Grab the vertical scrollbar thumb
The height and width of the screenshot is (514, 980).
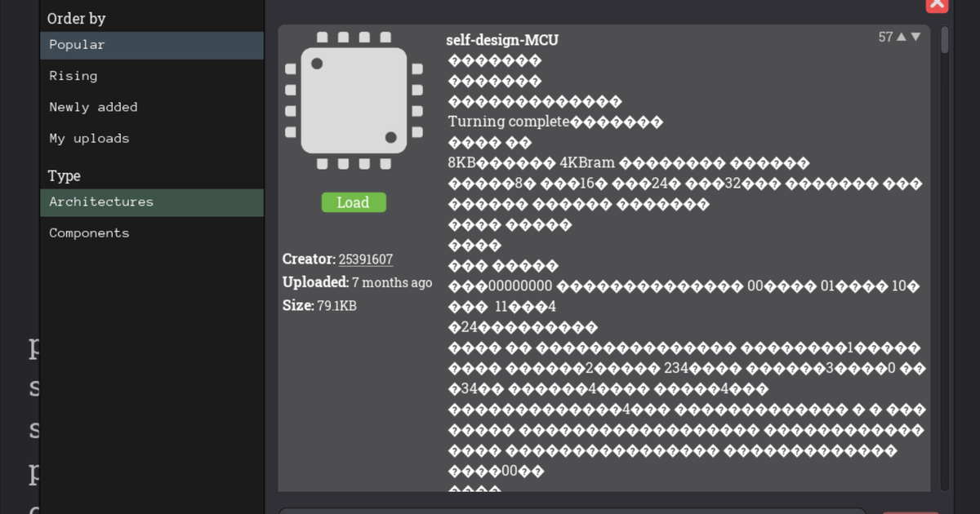(x=945, y=41)
